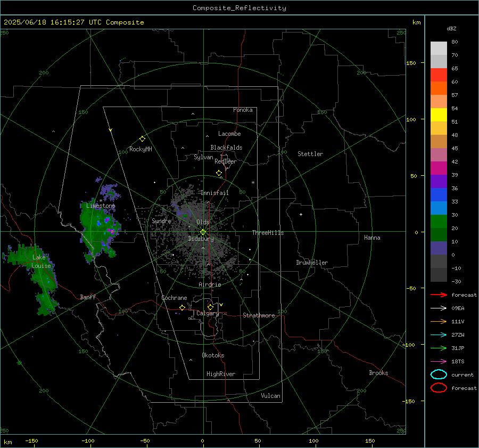Viewport: 479px width, 448px height.
Task: Select the indigo 0-10 dBZ color swatch
Action: pos(439,248)
